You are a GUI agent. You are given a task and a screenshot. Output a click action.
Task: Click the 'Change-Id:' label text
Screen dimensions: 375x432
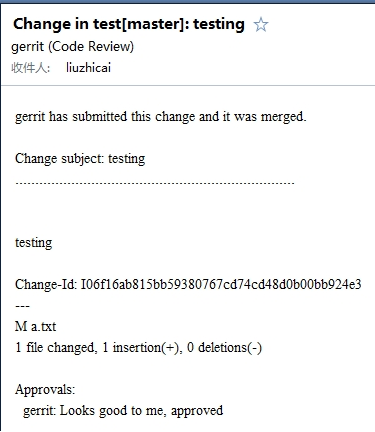(x=46, y=284)
